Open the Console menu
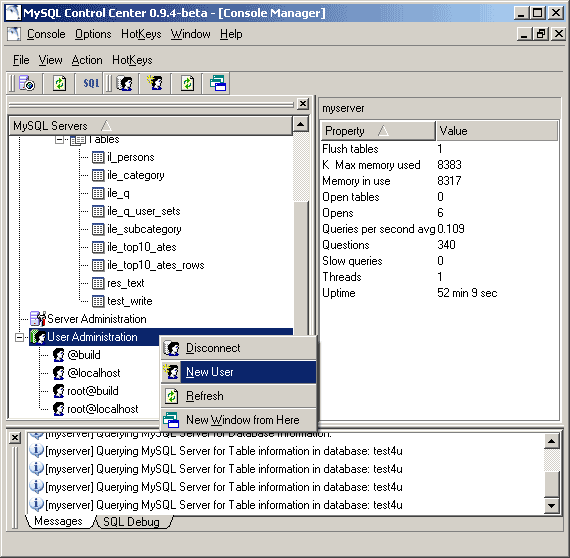570x558 pixels. (46, 34)
